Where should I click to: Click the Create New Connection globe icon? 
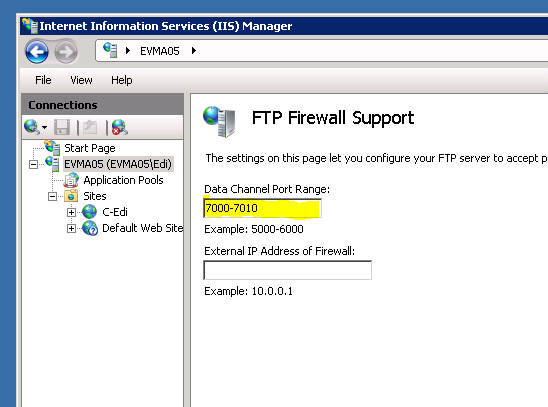point(31,127)
